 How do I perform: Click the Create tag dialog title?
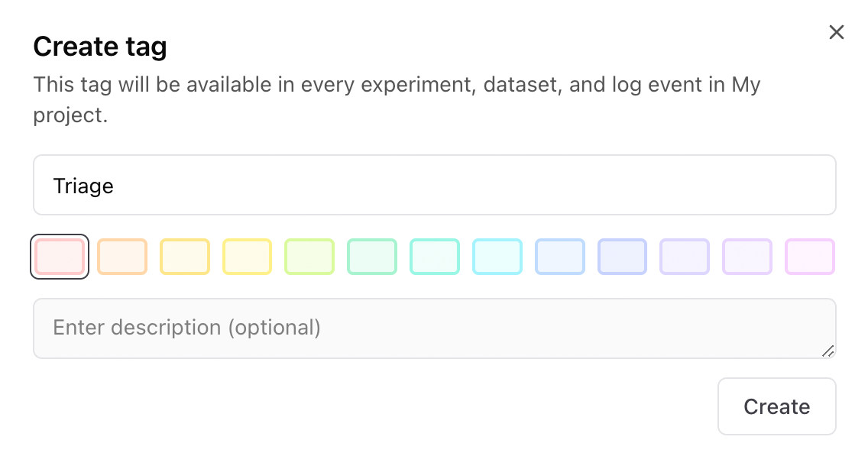[100, 47]
